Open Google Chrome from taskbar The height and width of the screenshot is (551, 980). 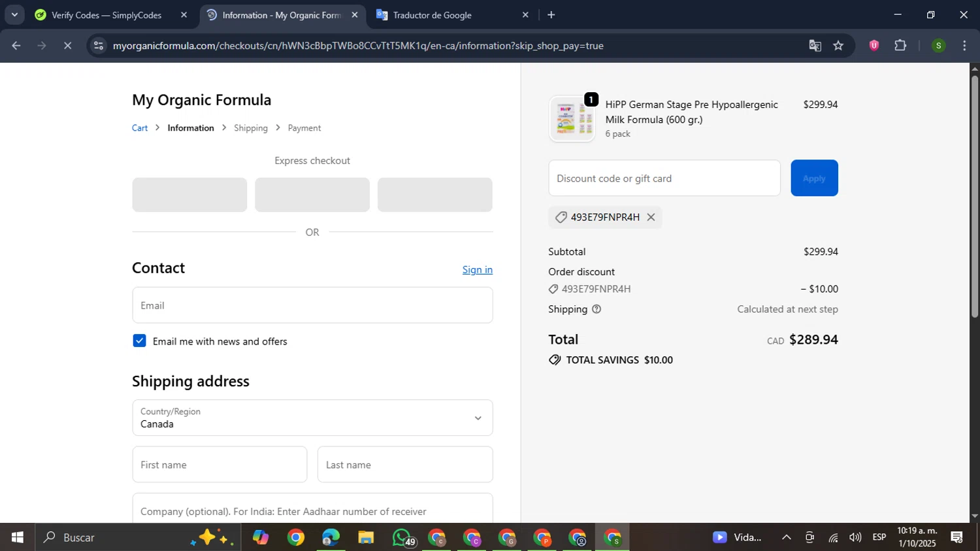(296, 537)
